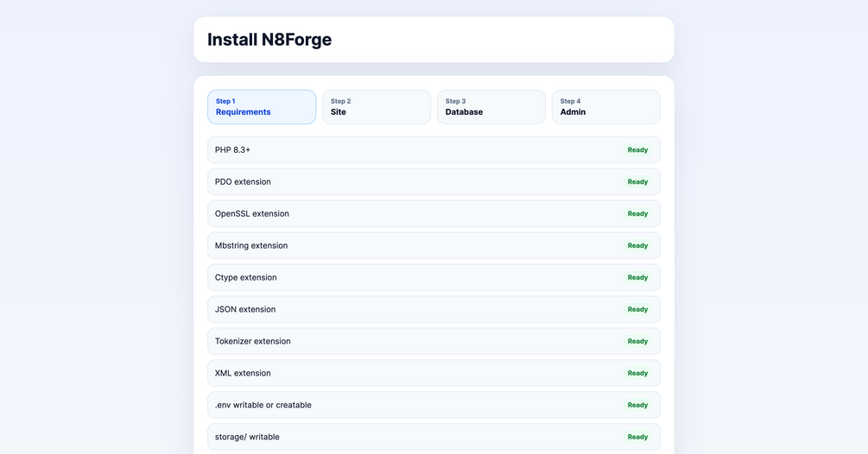Click the OpenSSL extension requirement text
Viewport: 868px width, 454px height.
click(x=252, y=213)
